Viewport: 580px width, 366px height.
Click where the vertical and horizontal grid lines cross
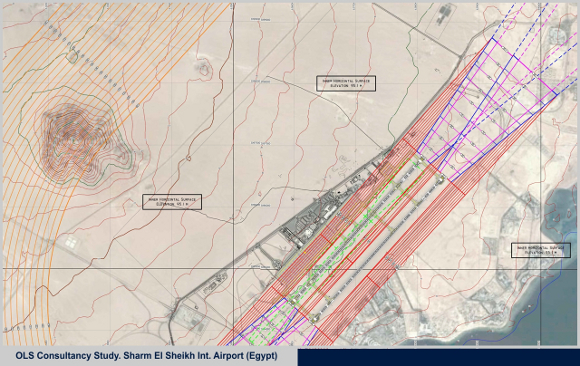(x=233, y=268)
